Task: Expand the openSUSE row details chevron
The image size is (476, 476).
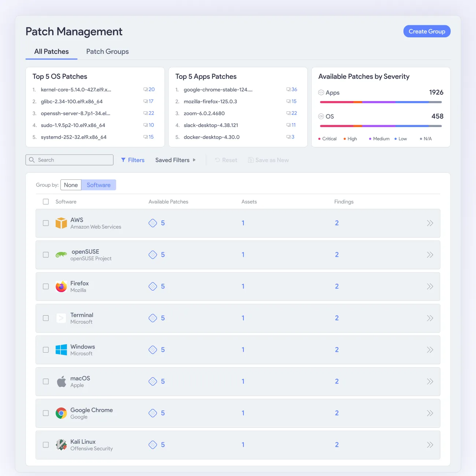Action: (430, 255)
